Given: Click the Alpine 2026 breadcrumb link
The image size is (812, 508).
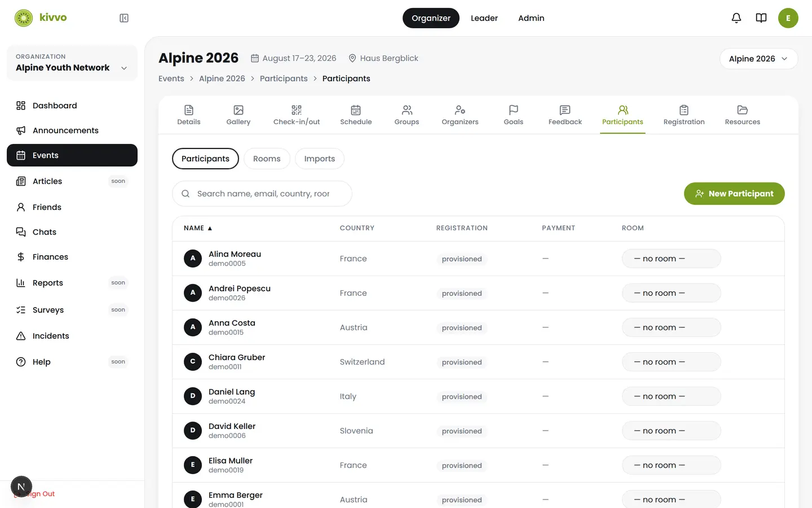Looking at the screenshot, I should [x=222, y=78].
